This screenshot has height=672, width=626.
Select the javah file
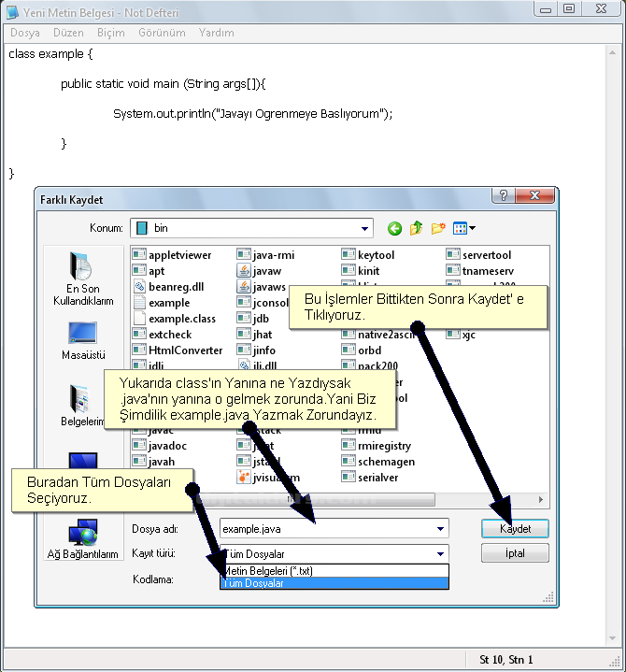coord(154,462)
